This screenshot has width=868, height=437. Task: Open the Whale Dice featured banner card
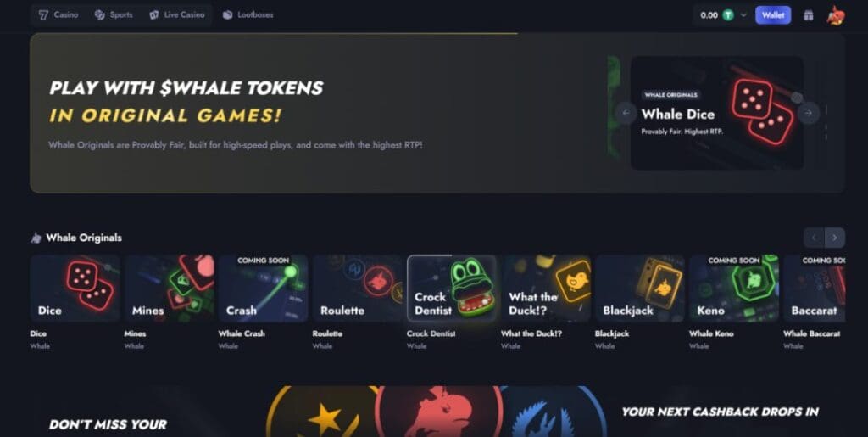(717, 113)
